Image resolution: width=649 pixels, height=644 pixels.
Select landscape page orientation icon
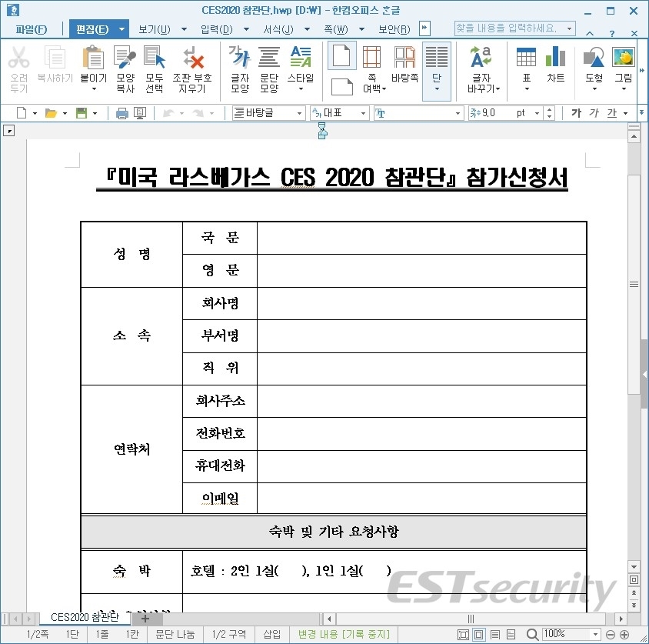pyautogui.click(x=342, y=87)
